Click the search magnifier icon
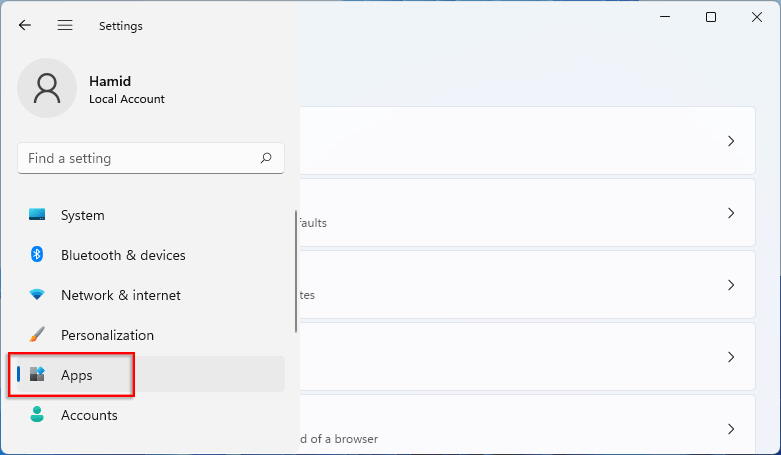 [x=266, y=158]
